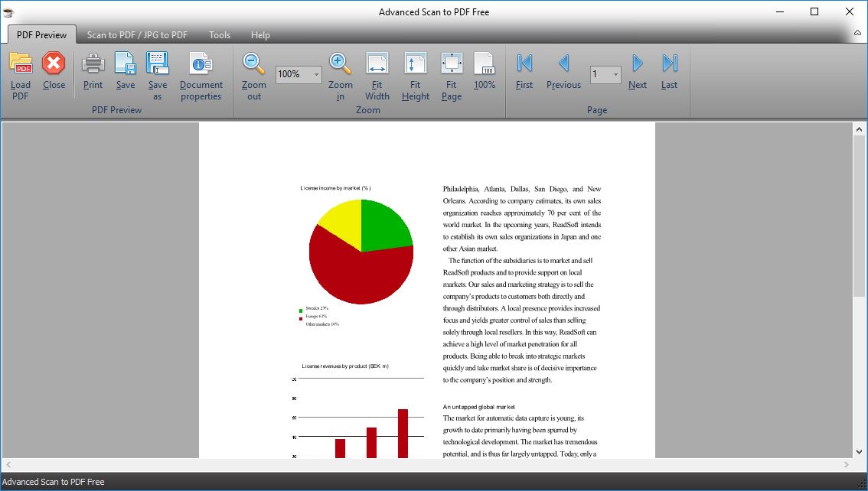Image resolution: width=868 pixels, height=491 pixels.
Task: Go to First page
Action: (524, 63)
